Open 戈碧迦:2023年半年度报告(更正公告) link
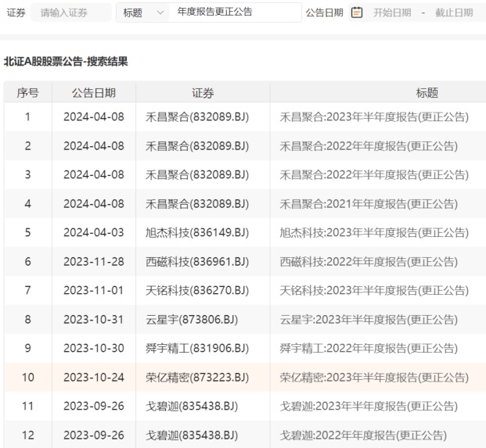The width and height of the screenshot is (486, 448). pos(369,407)
